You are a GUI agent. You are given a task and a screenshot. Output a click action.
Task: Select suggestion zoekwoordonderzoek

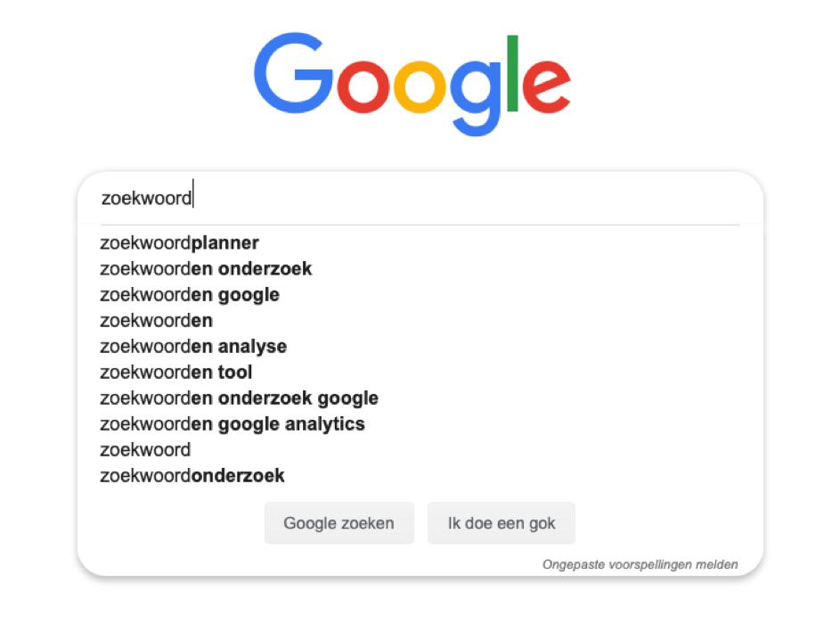(192, 475)
